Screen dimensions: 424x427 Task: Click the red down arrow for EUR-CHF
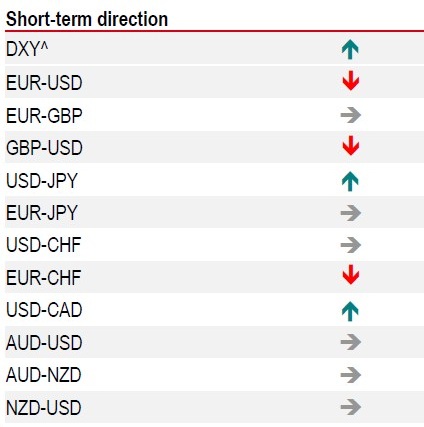[x=351, y=275]
